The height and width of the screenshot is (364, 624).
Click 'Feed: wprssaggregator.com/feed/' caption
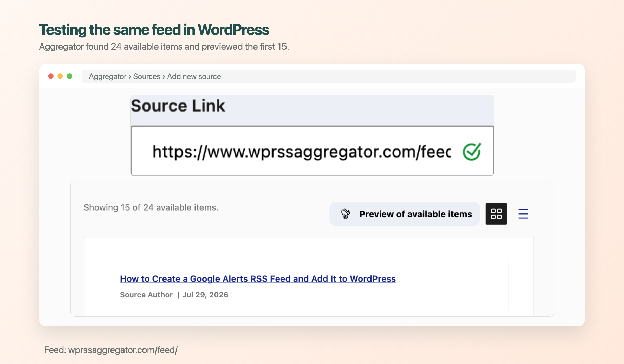pos(111,350)
